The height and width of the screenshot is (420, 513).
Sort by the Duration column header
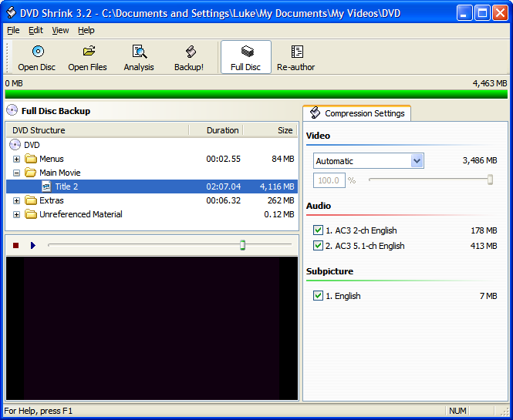216,130
